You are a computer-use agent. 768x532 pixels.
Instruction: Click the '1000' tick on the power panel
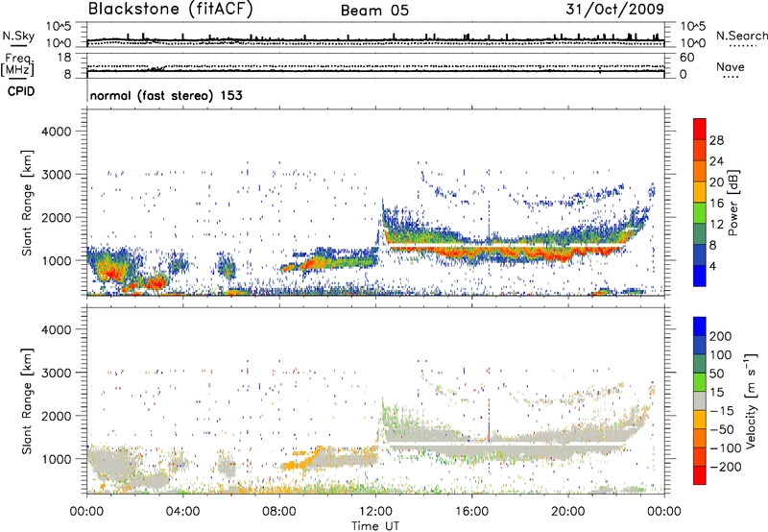[x=57, y=260]
